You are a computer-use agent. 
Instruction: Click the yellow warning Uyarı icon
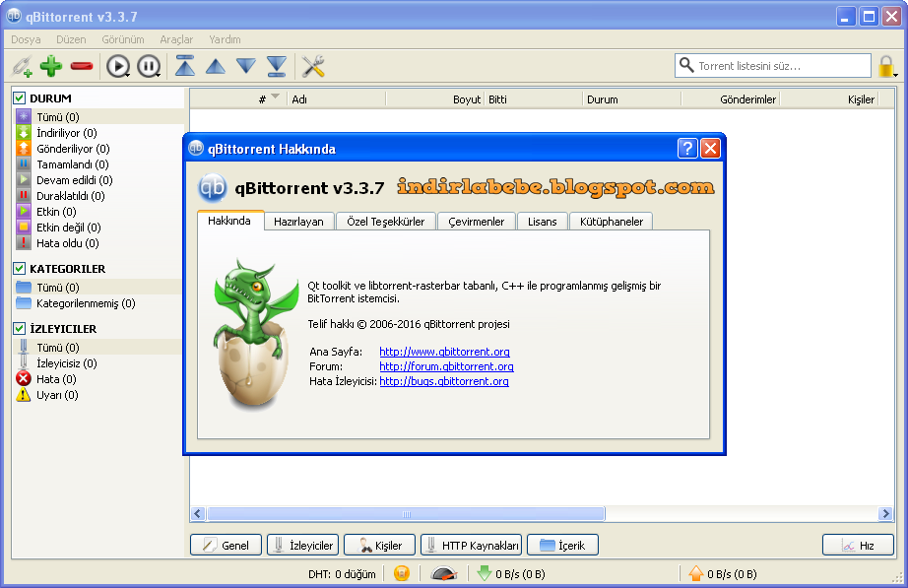24,395
